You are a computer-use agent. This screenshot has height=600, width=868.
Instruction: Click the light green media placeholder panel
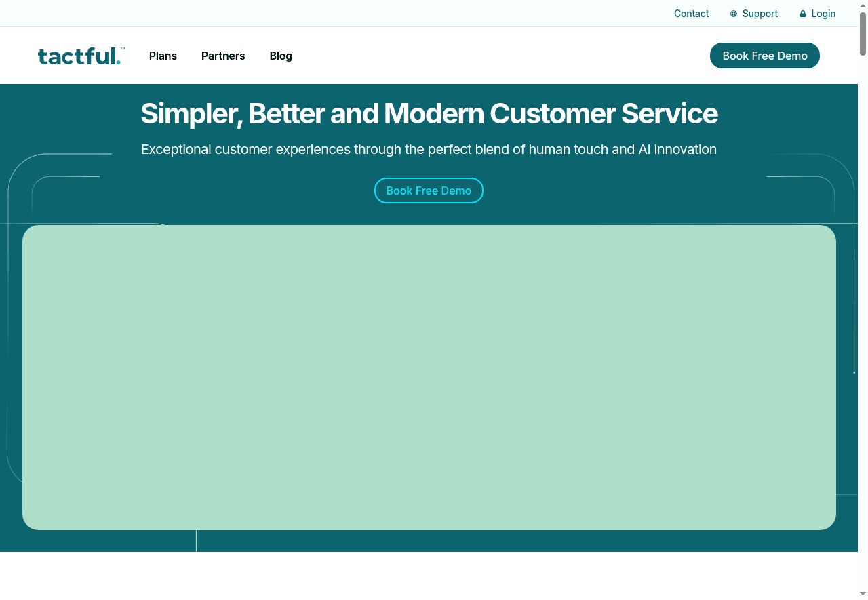pos(429,377)
